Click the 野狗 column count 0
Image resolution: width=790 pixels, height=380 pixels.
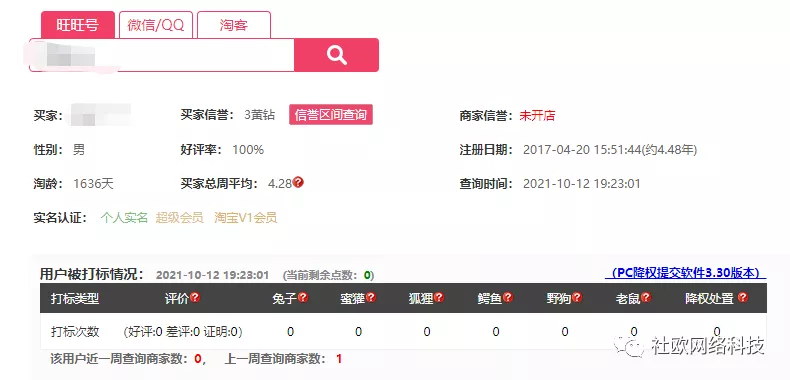(565, 332)
